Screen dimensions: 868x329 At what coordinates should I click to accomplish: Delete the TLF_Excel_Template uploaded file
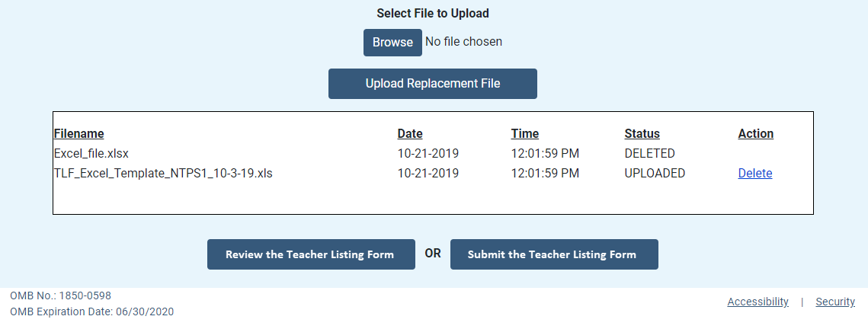754,174
